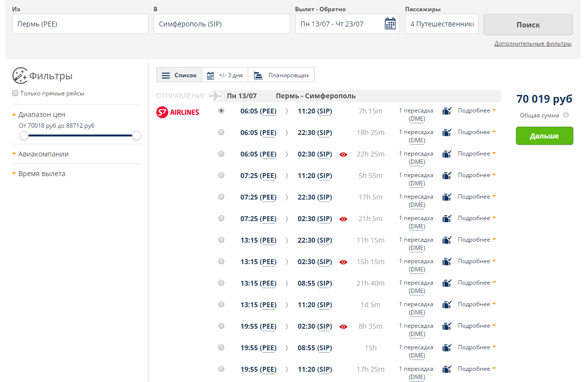The height and width of the screenshot is (382, 588).
Task: Click red eye icon on 07:25–02:30 flight
Action: point(343,219)
